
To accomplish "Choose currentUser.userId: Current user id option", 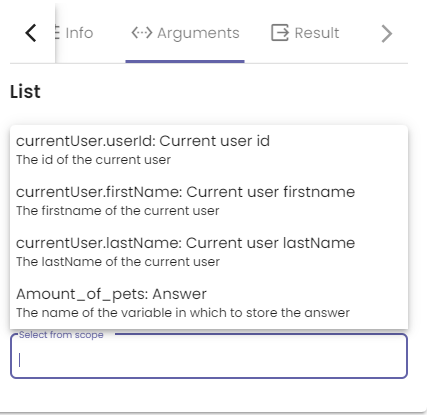I will [209, 150].
